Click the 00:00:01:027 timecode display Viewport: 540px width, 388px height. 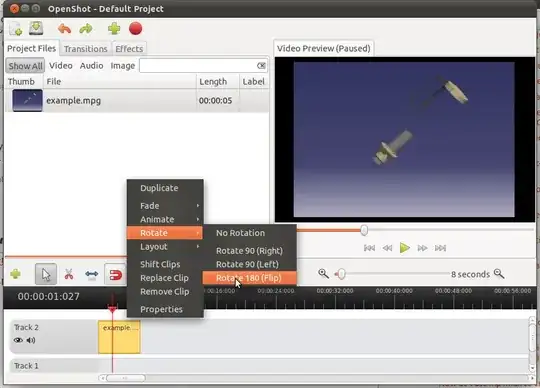coord(48,296)
